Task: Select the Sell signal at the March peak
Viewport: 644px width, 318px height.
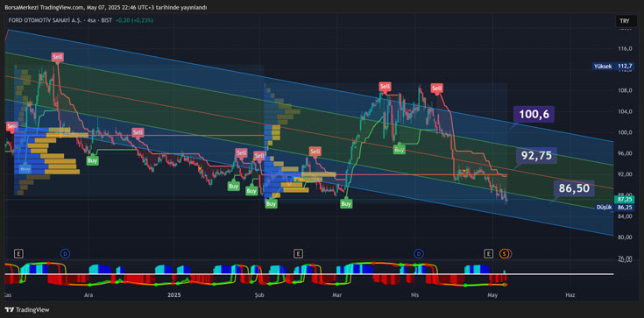Action: [x=385, y=86]
